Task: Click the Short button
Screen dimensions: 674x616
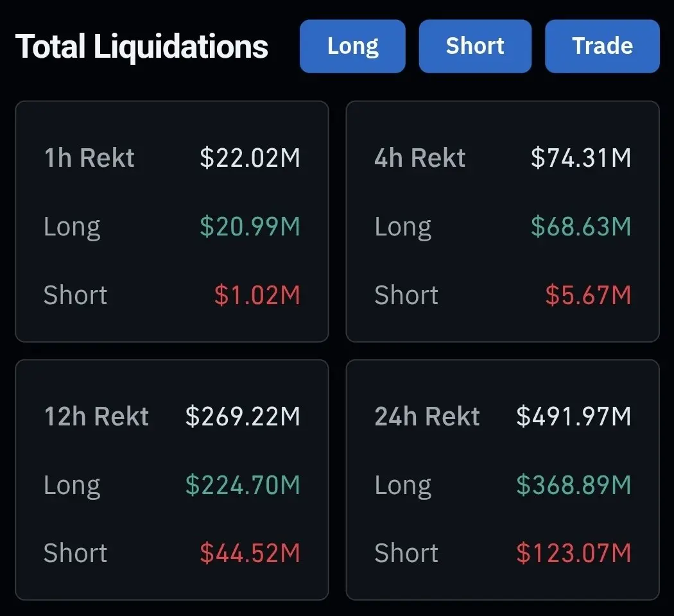Action: (x=475, y=46)
